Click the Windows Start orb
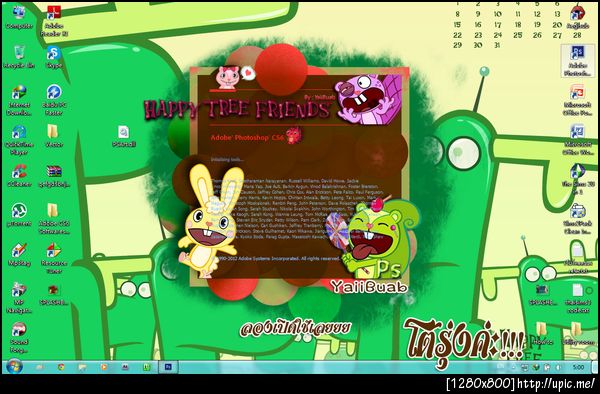 click(x=15, y=366)
